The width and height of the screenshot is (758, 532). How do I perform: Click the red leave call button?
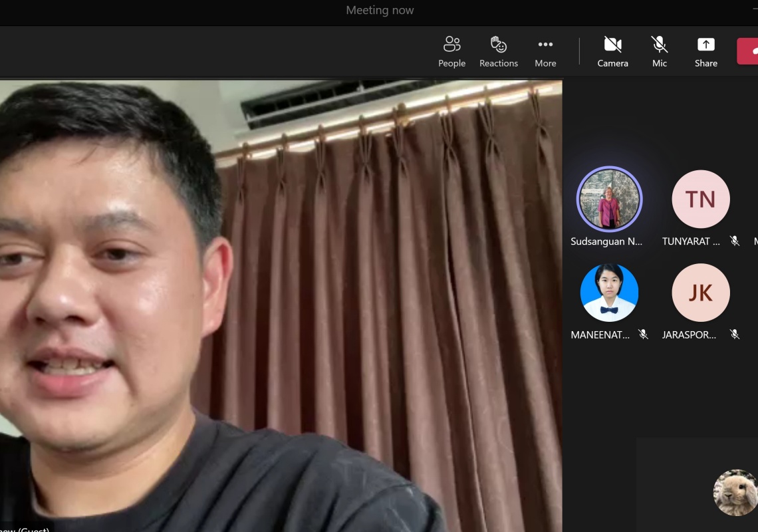[749, 51]
